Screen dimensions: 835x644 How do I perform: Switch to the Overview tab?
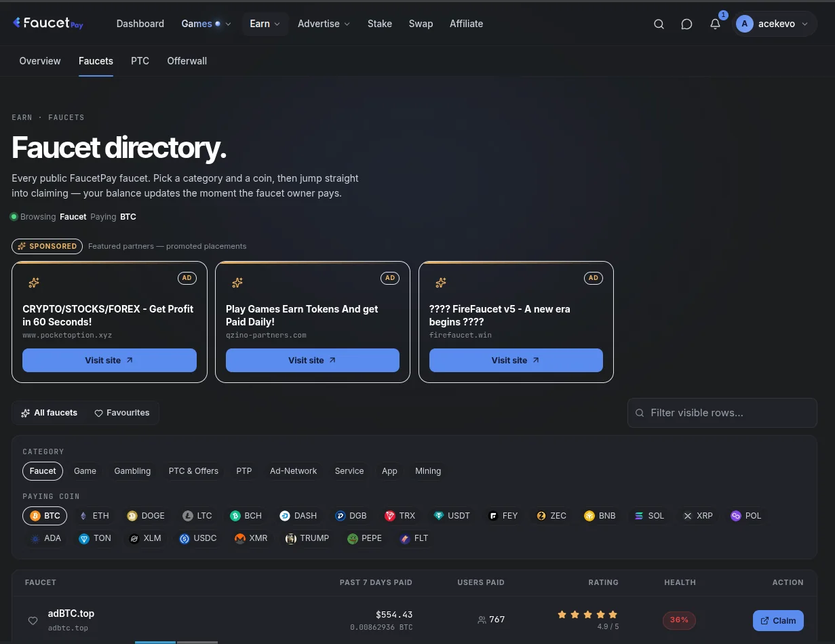click(40, 61)
